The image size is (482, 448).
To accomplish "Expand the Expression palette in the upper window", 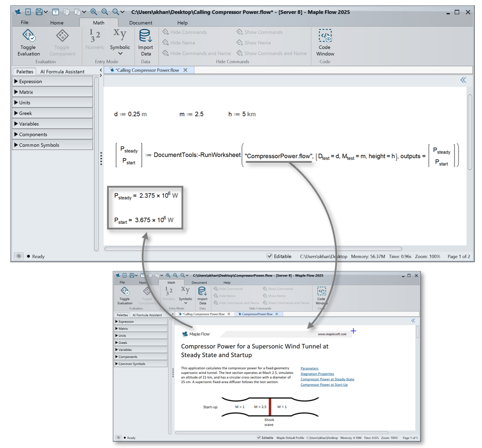I will coord(52,81).
